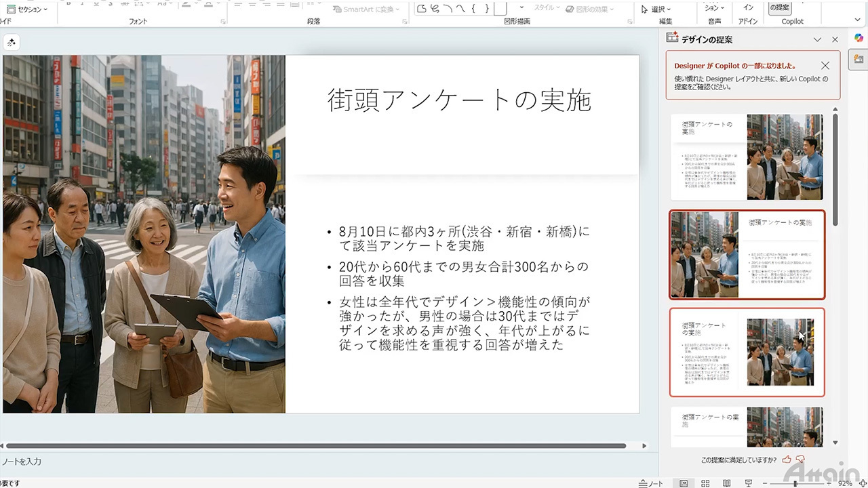Expand the セクション dropdown
The image size is (868, 488).
click(27, 9)
